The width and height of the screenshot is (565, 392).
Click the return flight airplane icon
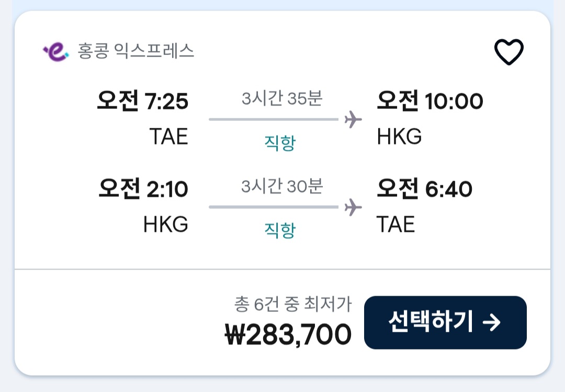(x=353, y=207)
